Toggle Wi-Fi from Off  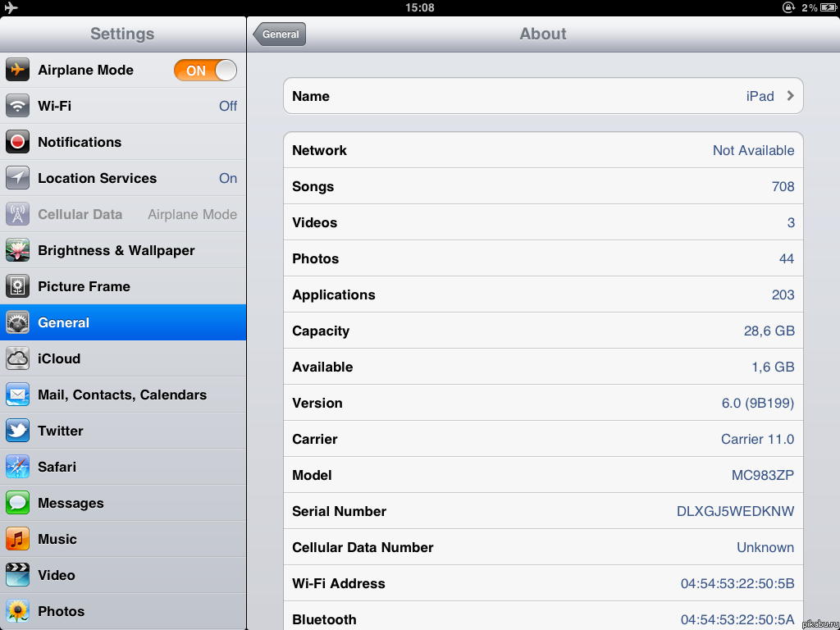[123, 106]
